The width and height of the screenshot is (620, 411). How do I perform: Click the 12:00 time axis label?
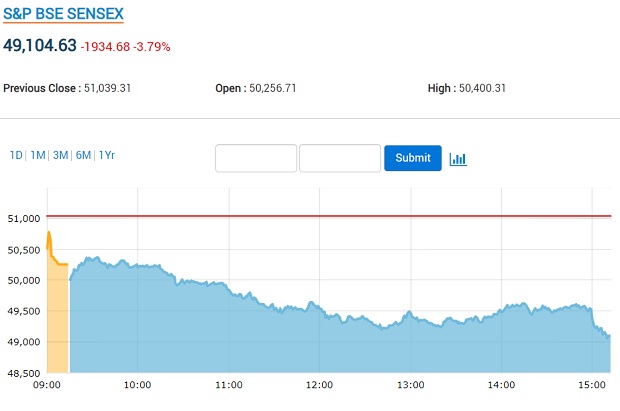(x=319, y=385)
